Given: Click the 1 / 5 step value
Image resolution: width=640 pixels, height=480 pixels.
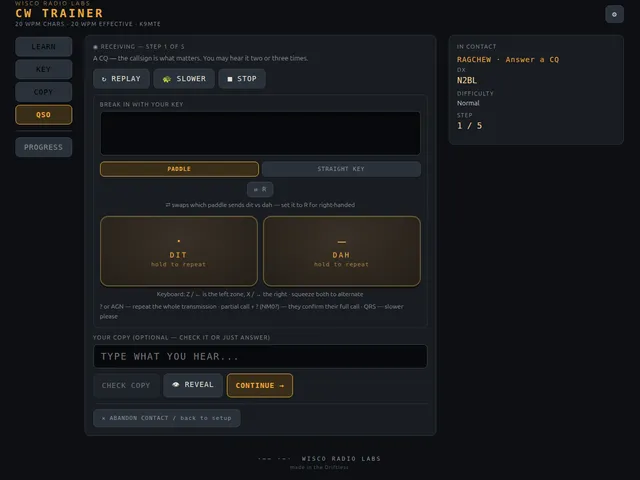Looking at the screenshot, I should pos(469,126).
